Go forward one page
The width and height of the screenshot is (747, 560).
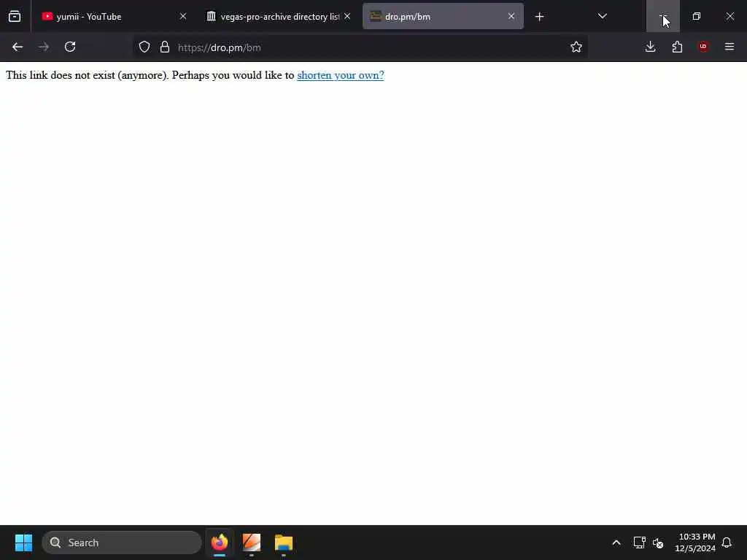[44, 47]
